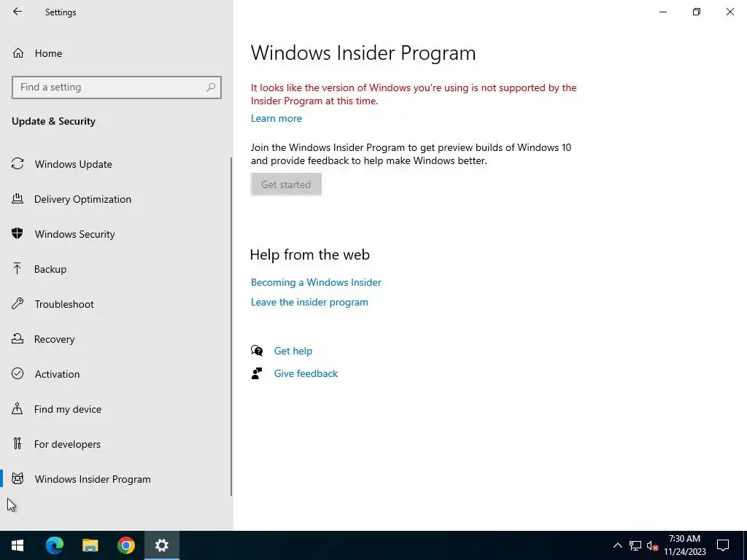Focus the Find a setting field

coord(116,87)
